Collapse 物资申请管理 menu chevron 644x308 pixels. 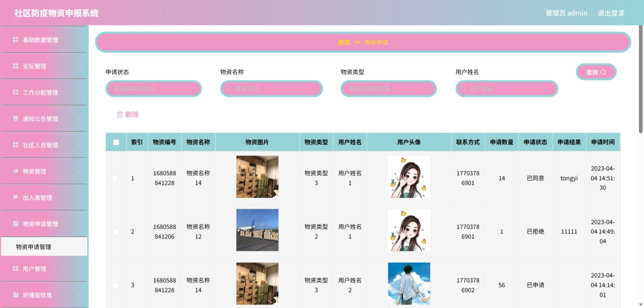(80, 224)
